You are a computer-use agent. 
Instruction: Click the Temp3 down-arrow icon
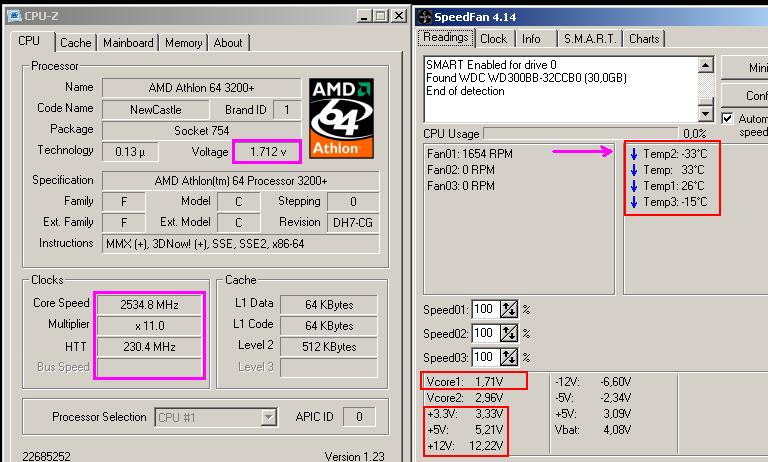pos(634,202)
